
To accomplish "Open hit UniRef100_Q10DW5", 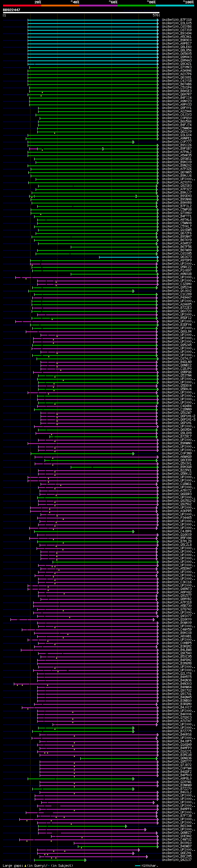I will point(176,230).
